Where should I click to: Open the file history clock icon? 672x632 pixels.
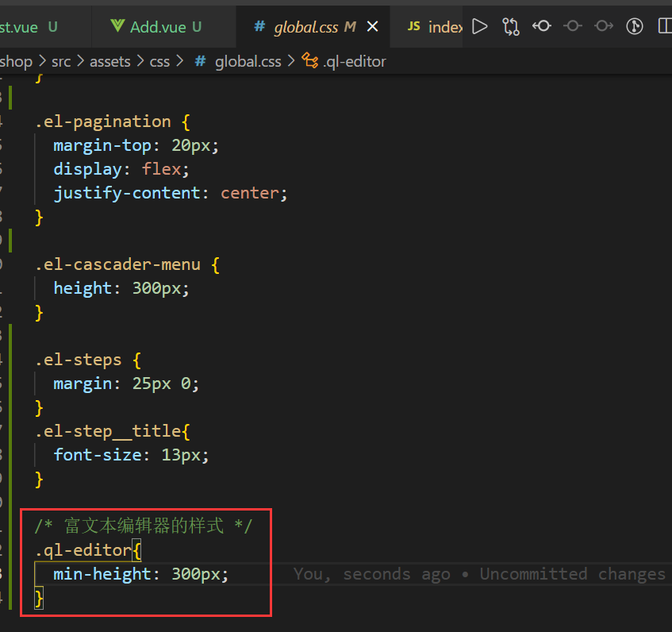634,26
